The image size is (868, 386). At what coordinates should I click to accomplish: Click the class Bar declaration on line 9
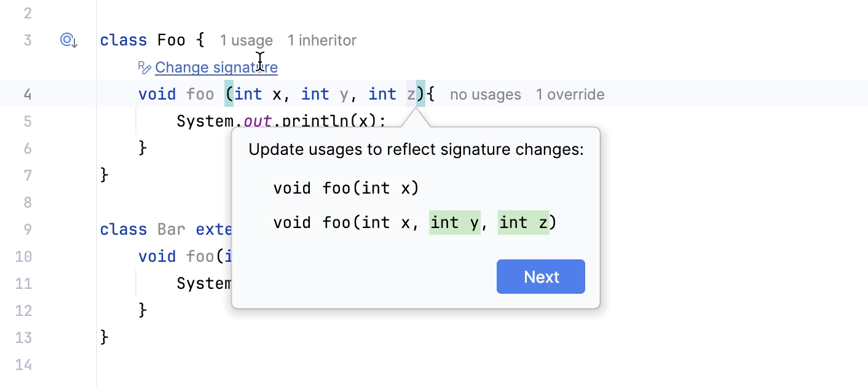(171, 229)
